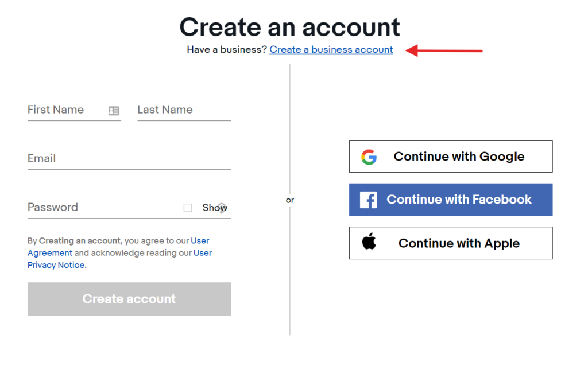Click the Google logo icon
Image resolution: width=588 pixels, height=370 pixels.
click(369, 157)
